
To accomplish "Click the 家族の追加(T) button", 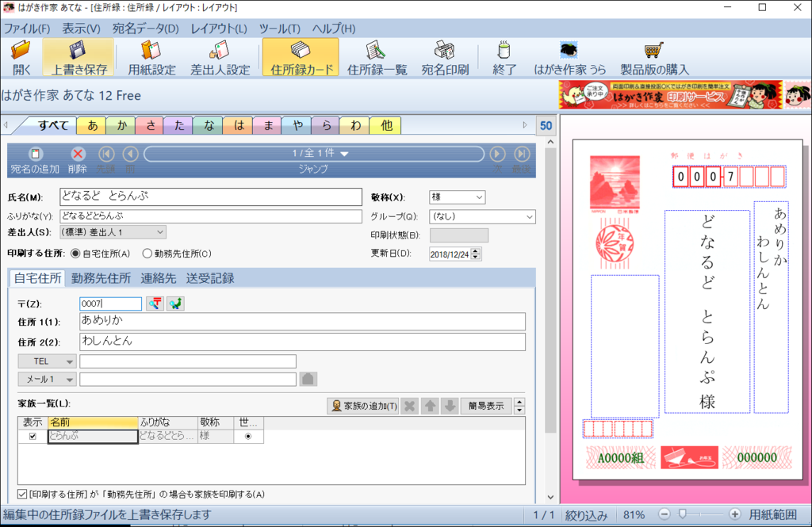I will (x=363, y=406).
